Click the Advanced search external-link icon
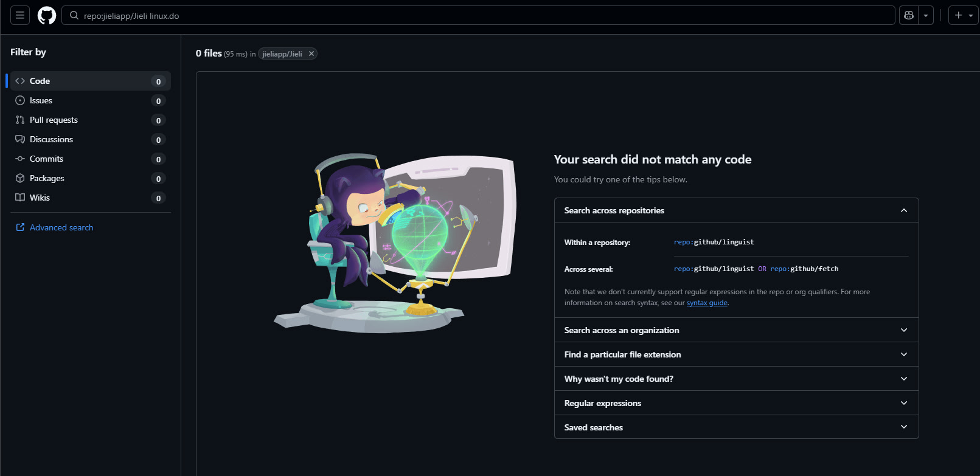The height and width of the screenshot is (476, 980). (x=20, y=227)
